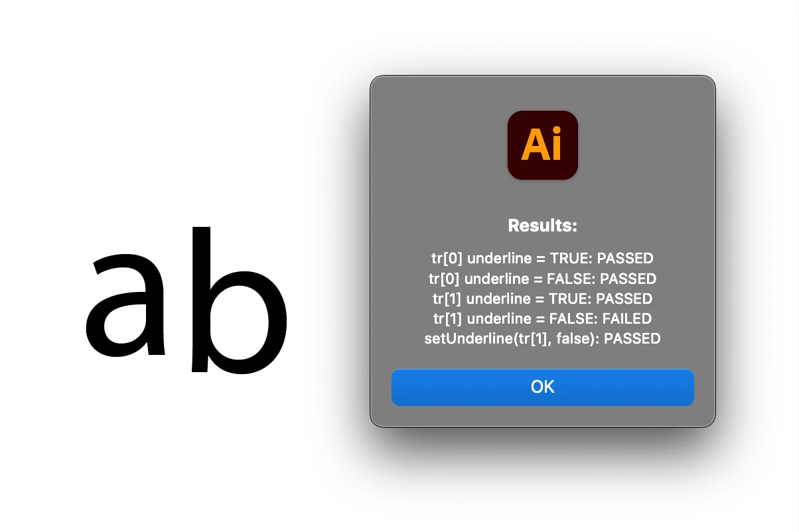The height and width of the screenshot is (532, 799).
Task: Click the large letter 'a' on canvas
Action: (x=126, y=305)
